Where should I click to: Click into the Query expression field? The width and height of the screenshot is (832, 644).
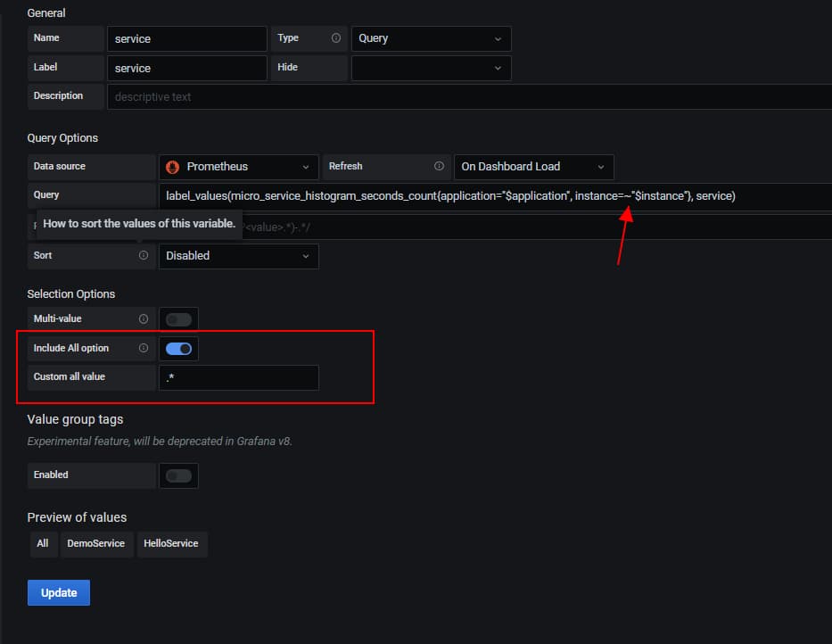[490, 195]
